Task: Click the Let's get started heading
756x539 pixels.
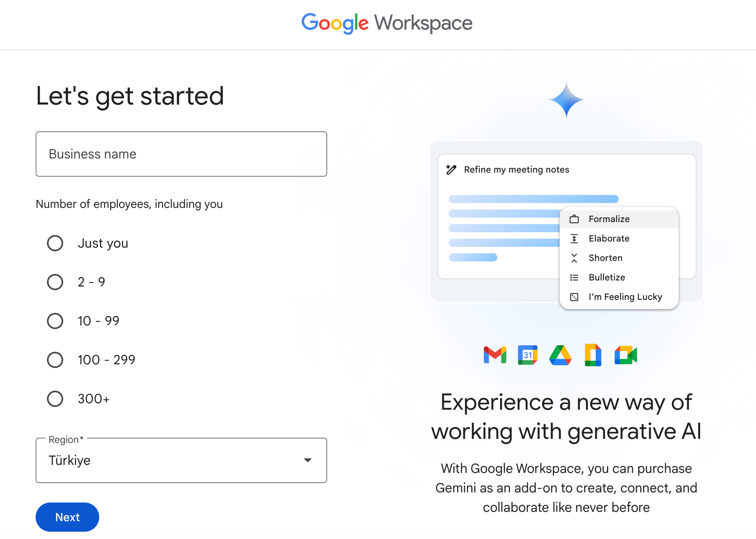Action: tap(130, 96)
